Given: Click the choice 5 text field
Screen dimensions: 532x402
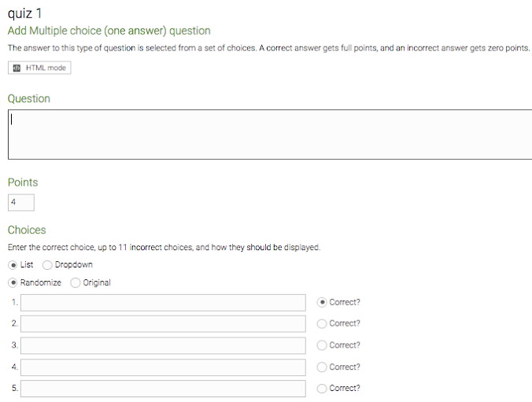Looking at the screenshot, I should coord(163,389).
